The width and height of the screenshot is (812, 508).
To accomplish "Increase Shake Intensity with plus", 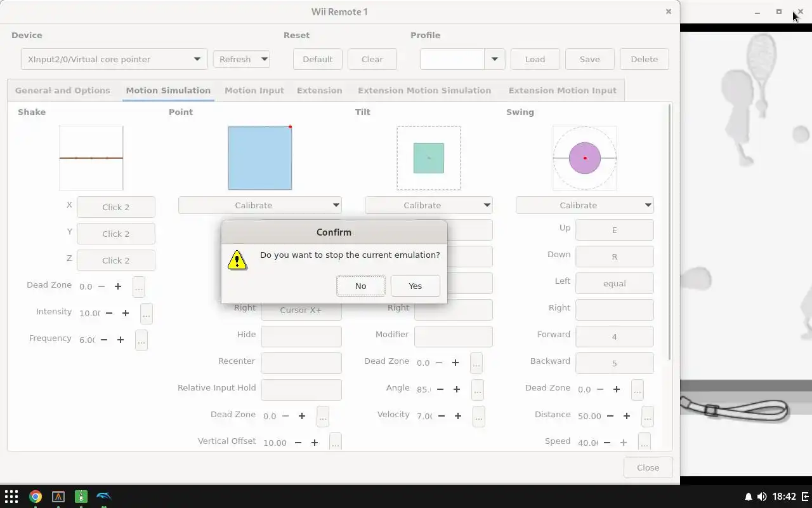I will point(126,313).
